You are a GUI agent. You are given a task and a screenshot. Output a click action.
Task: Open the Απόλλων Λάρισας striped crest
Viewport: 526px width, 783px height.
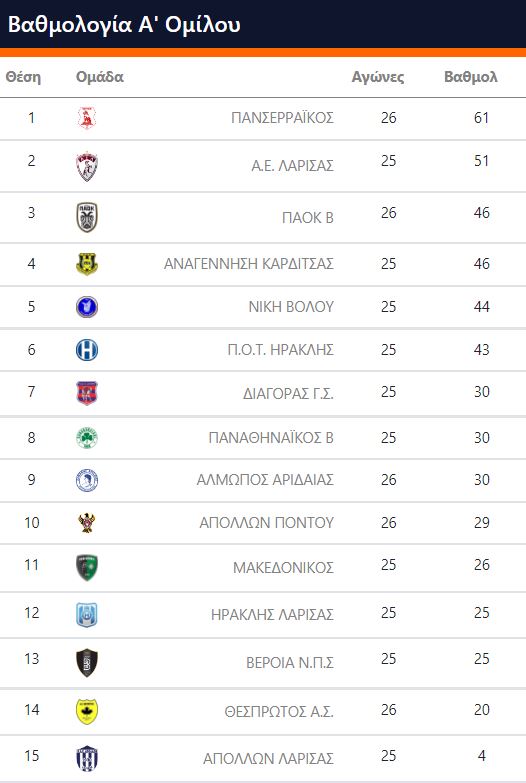pyautogui.click(x=86, y=759)
